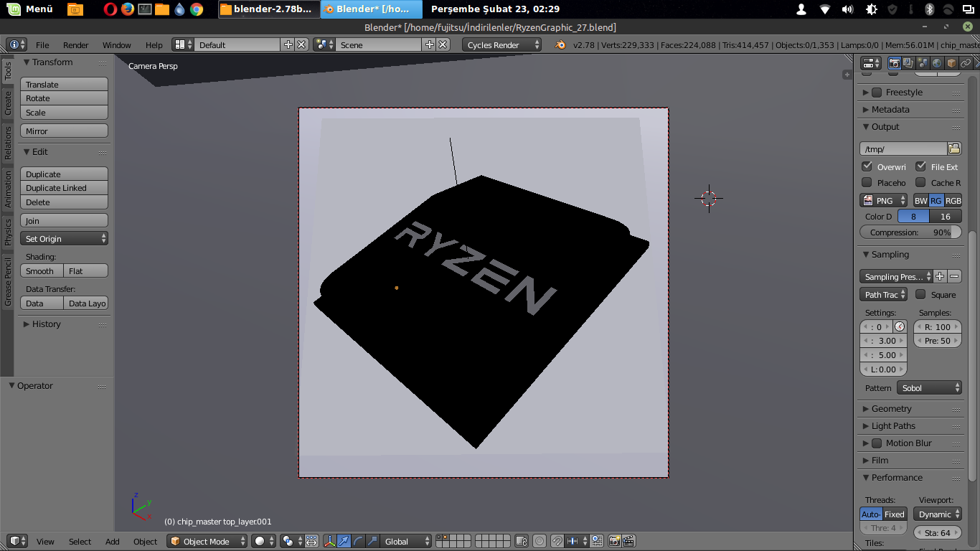Open the Properties editor type selector
Screen dimensions: 980x551
871,63
